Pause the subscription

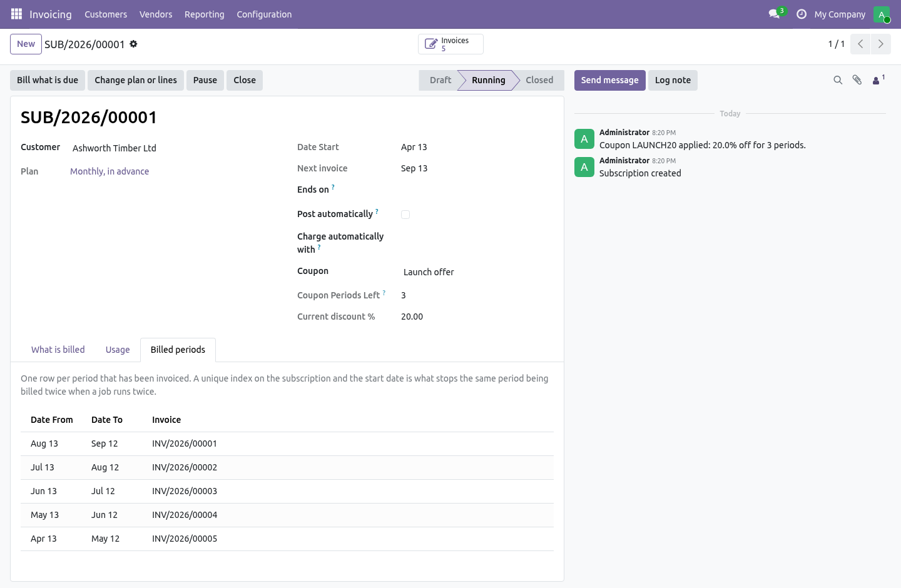click(x=205, y=80)
